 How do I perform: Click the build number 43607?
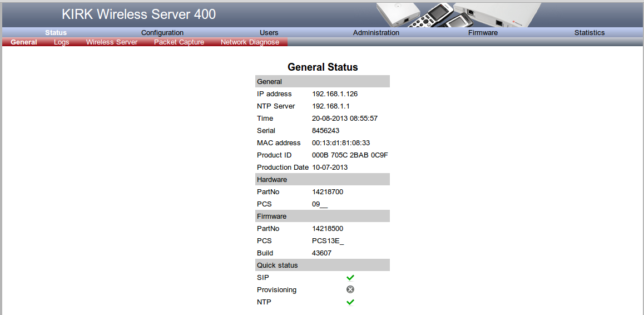coord(321,253)
